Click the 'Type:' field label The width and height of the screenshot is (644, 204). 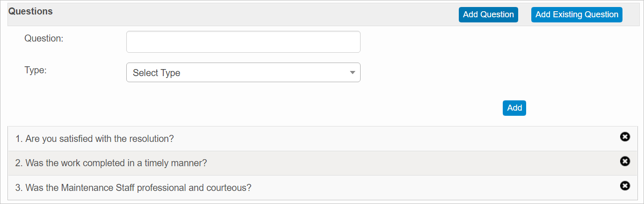click(35, 70)
